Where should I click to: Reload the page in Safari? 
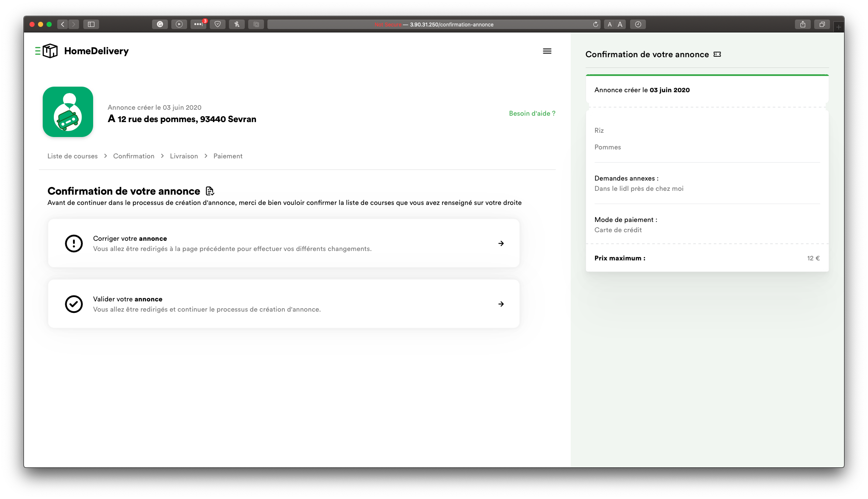tap(595, 24)
